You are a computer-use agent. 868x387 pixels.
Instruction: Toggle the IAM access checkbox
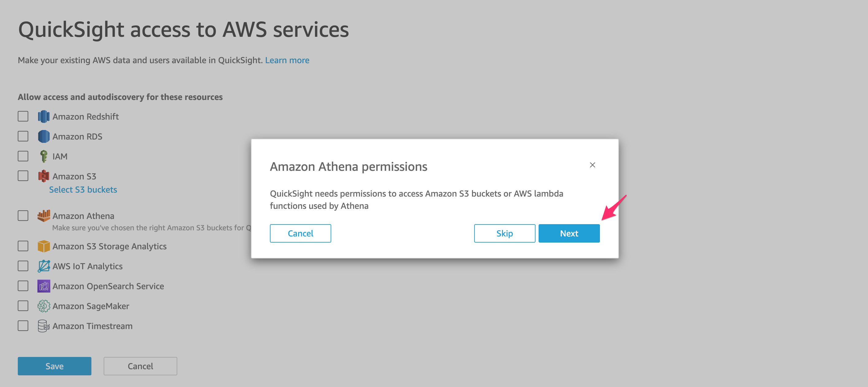coord(23,156)
